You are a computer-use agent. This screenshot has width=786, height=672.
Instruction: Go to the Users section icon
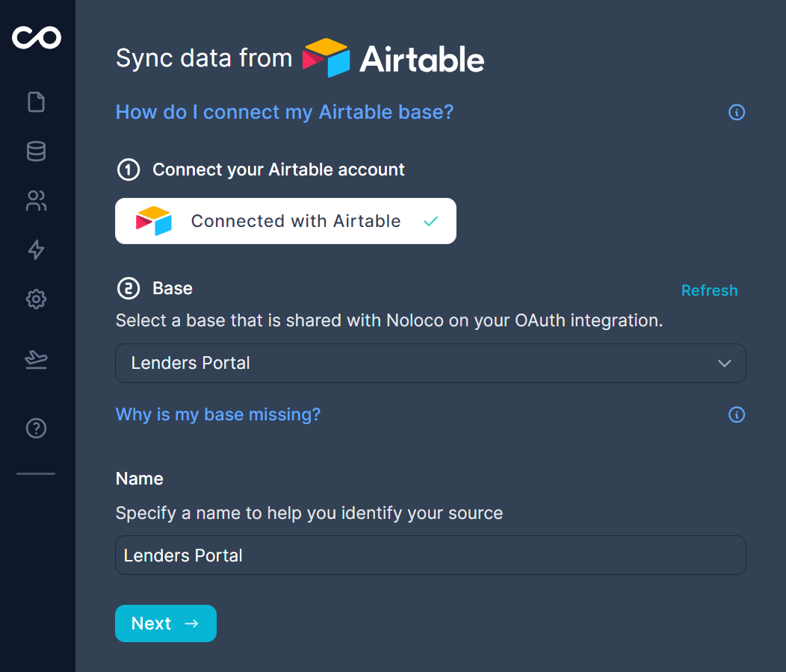(x=37, y=200)
